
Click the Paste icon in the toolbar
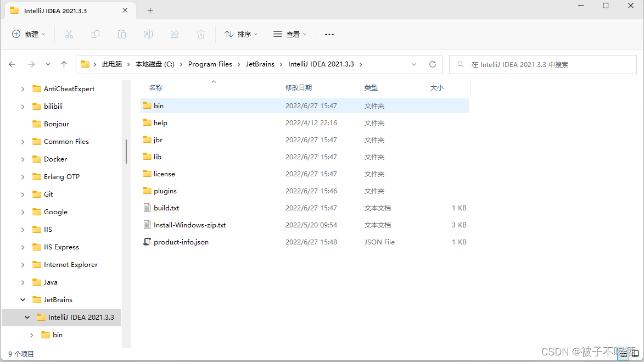pyautogui.click(x=121, y=34)
